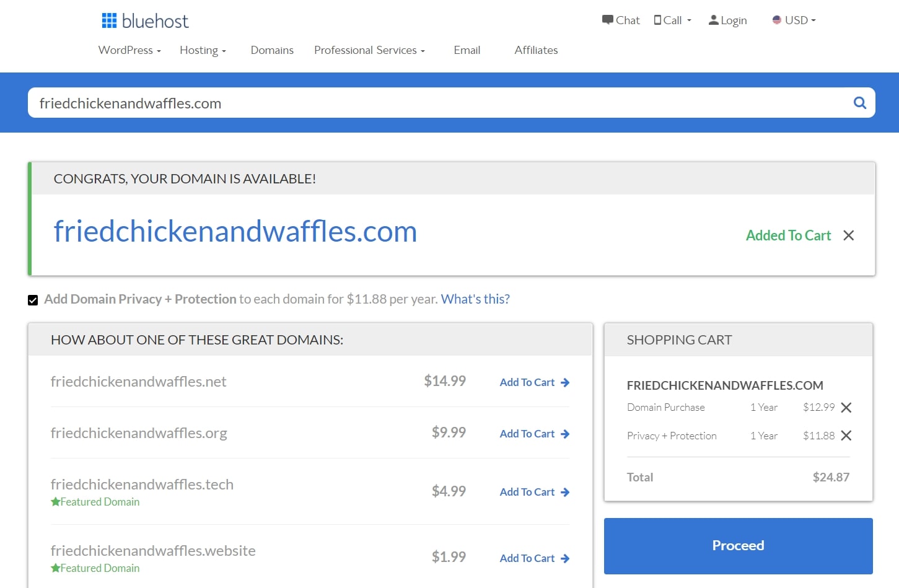Expand the Professional Services menu

(369, 50)
